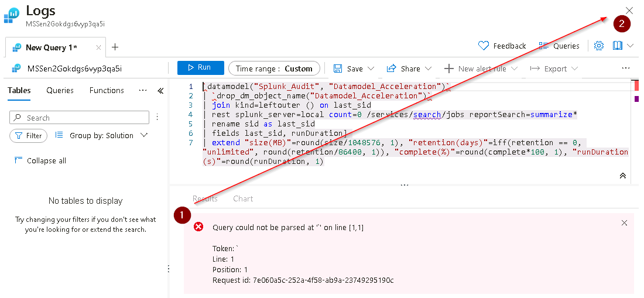Switch to the Queries tab in sidebar
644x298 pixels.
[60, 90]
